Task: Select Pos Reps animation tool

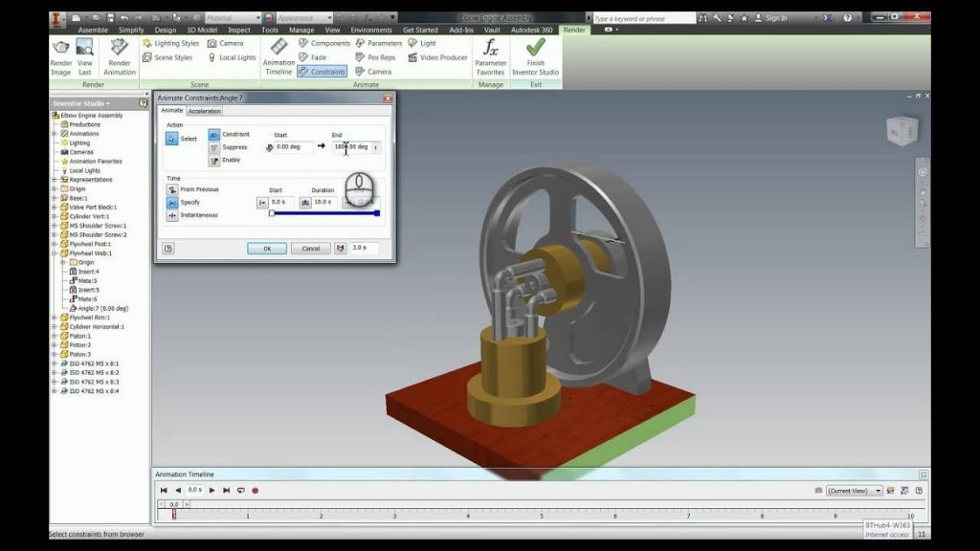Action: point(375,57)
